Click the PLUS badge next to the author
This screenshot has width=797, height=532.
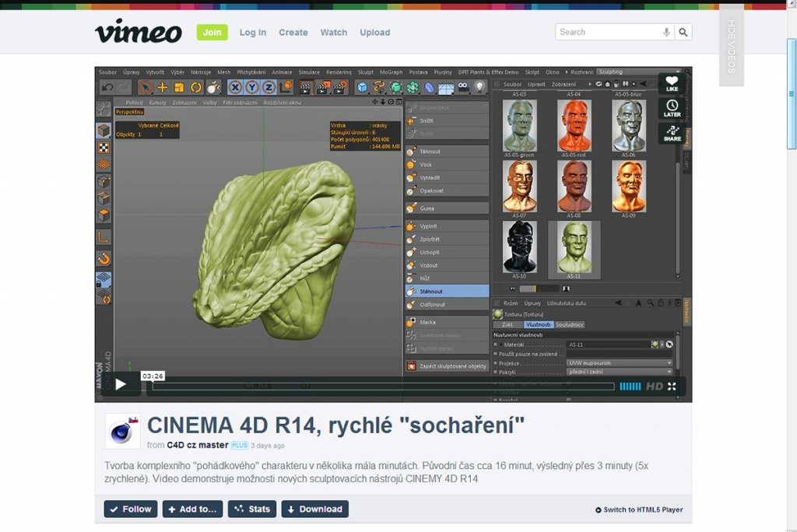click(x=240, y=445)
